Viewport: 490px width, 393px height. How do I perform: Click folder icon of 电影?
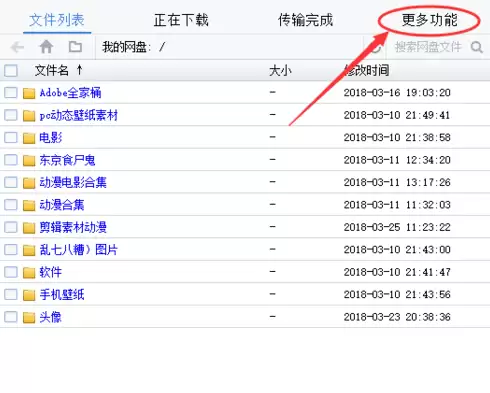(29, 138)
